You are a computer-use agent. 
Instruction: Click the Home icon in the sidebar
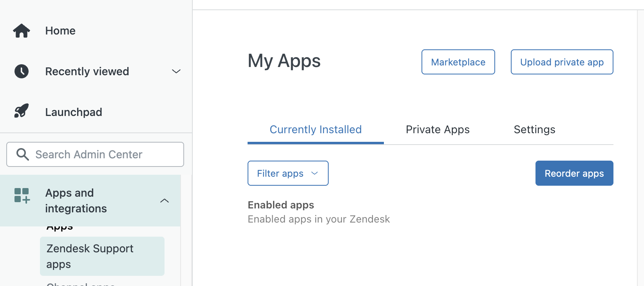pyautogui.click(x=21, y=31)
